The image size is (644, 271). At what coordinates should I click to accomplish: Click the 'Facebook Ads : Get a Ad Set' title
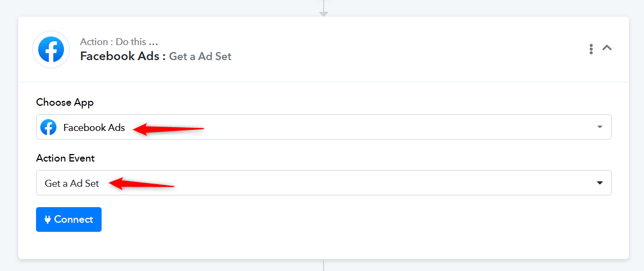coord(156,56)
